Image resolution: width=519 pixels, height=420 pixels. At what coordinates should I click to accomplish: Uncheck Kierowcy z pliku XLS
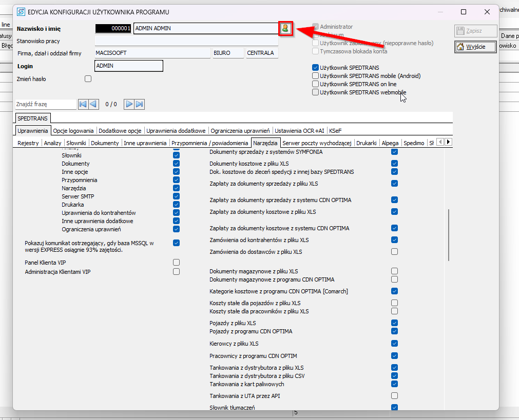395,344
